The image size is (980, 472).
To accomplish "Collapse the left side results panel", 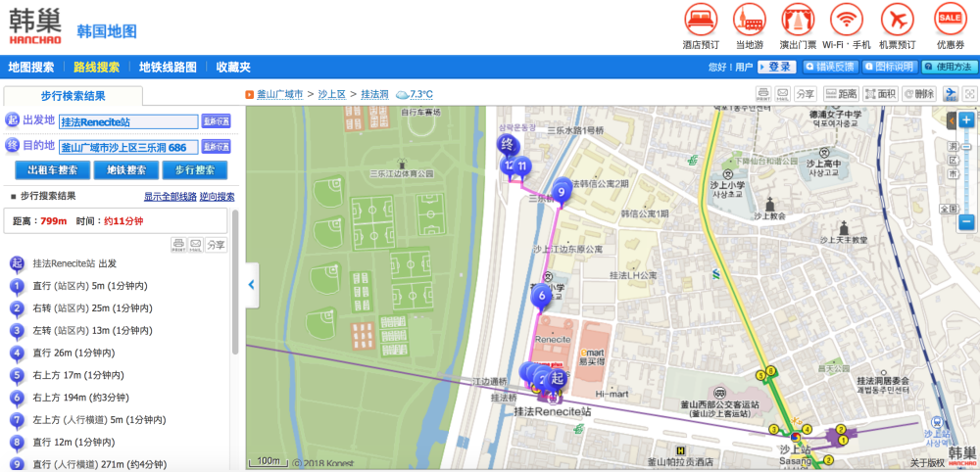I will coord(252,284).
